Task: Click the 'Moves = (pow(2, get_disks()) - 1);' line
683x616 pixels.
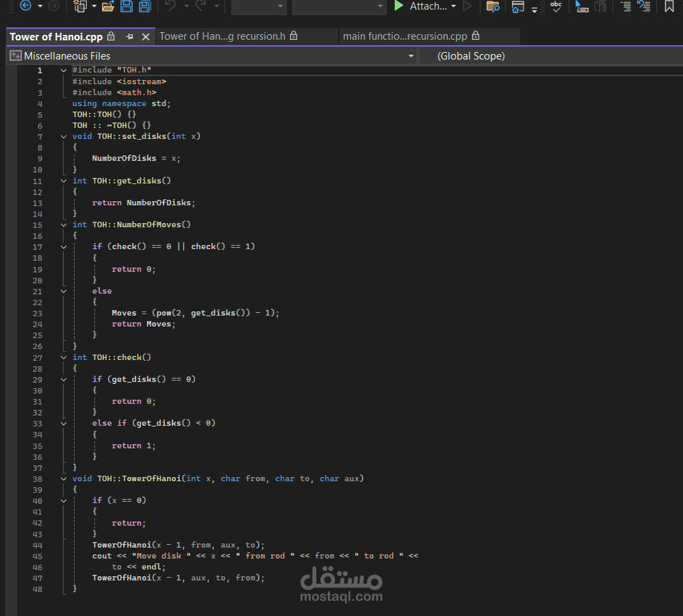Action: (195, 313)
